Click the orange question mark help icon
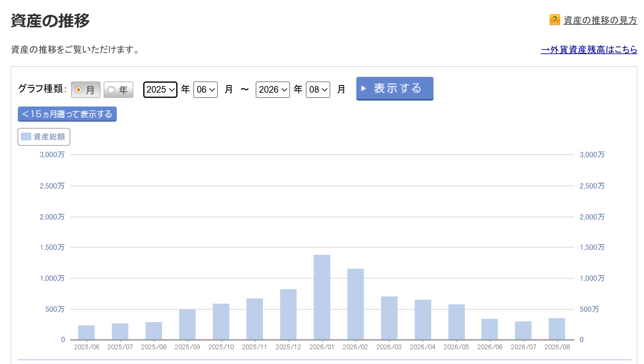Viewport: 644px width, 364px height. point(555,20)
